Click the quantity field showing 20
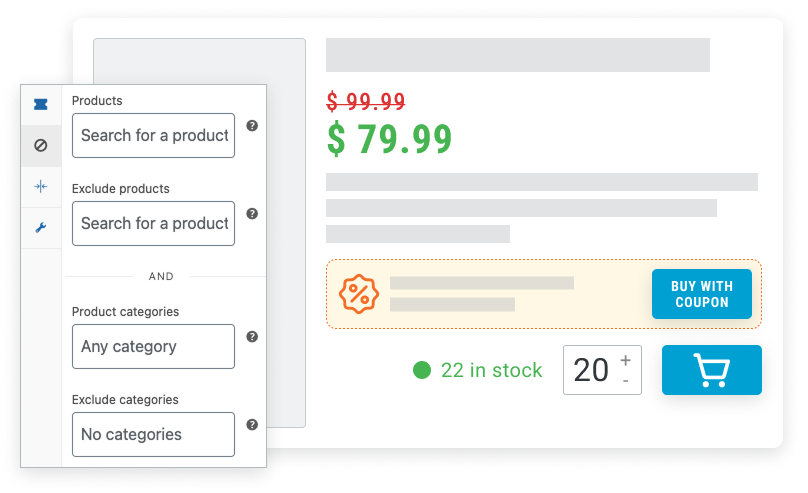 tap(591, 370)
